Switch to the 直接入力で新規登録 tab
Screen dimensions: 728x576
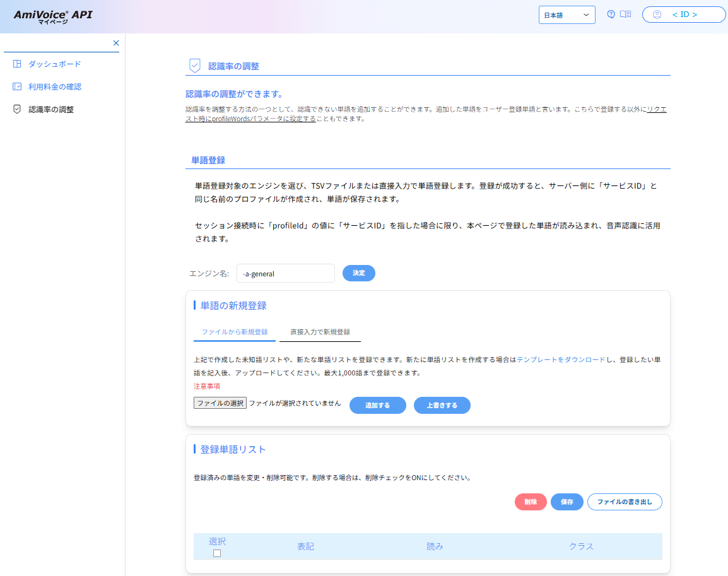tap(320, 332)
